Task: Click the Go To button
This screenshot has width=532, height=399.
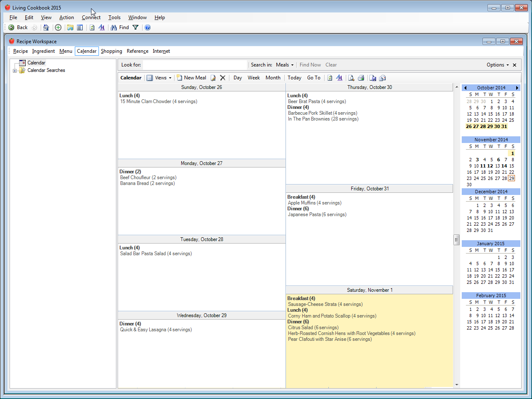Action: [x=314, y=78]
